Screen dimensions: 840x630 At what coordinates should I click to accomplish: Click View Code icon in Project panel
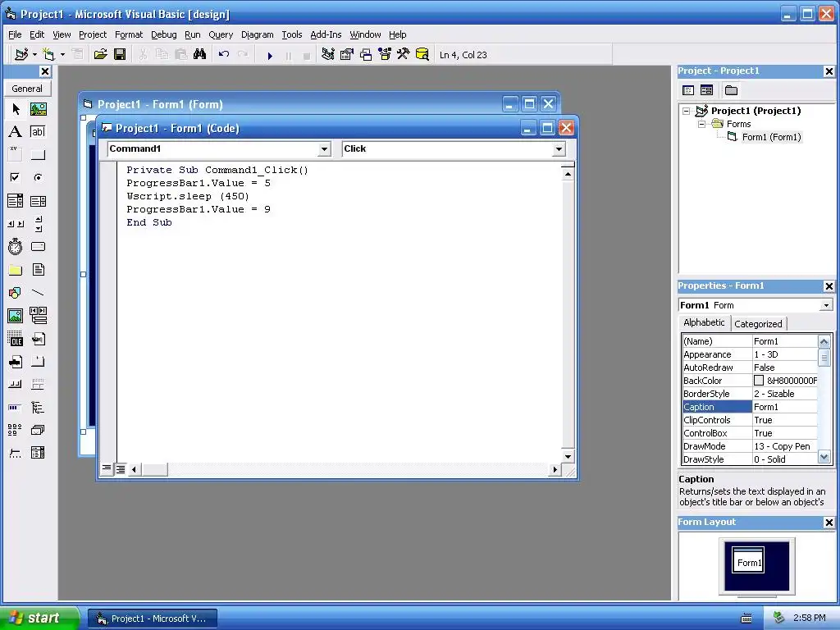pos(688,90)
